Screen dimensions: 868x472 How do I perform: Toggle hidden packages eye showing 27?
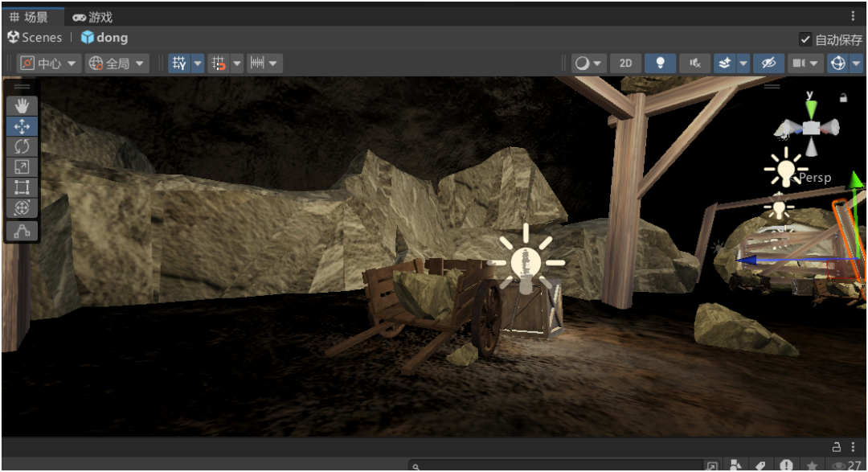click(846, 466)
